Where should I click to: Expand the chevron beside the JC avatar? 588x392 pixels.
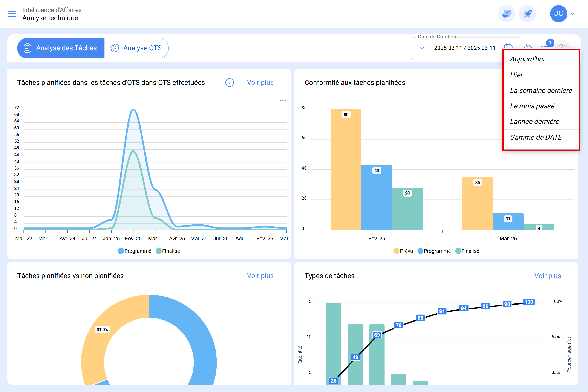click(x=573, y=14)
